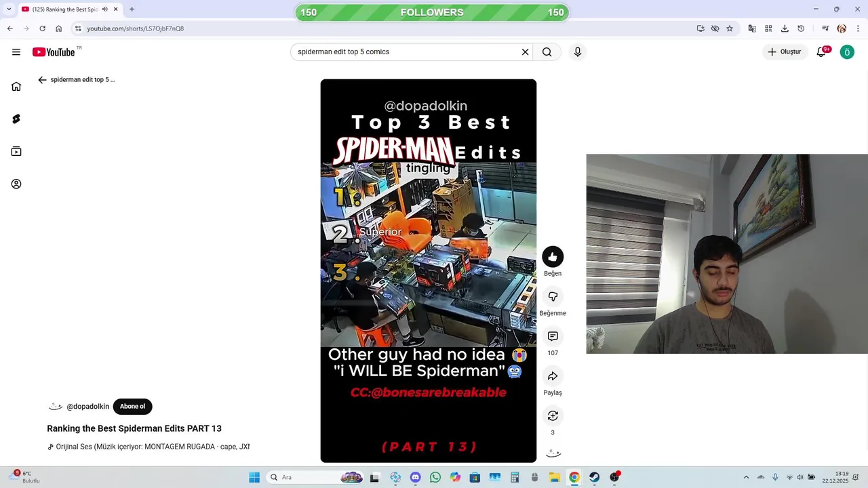
Task: Open the QR code extension icon
Action: tap(768, 28)
